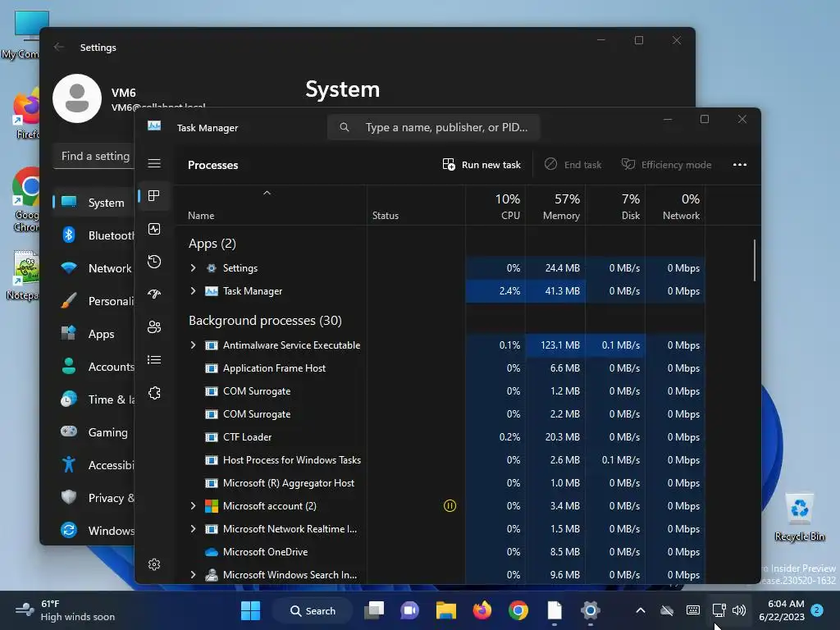Open Settings gear icon on taskbar
Screen dimensions: 840x630
point(591,610)
